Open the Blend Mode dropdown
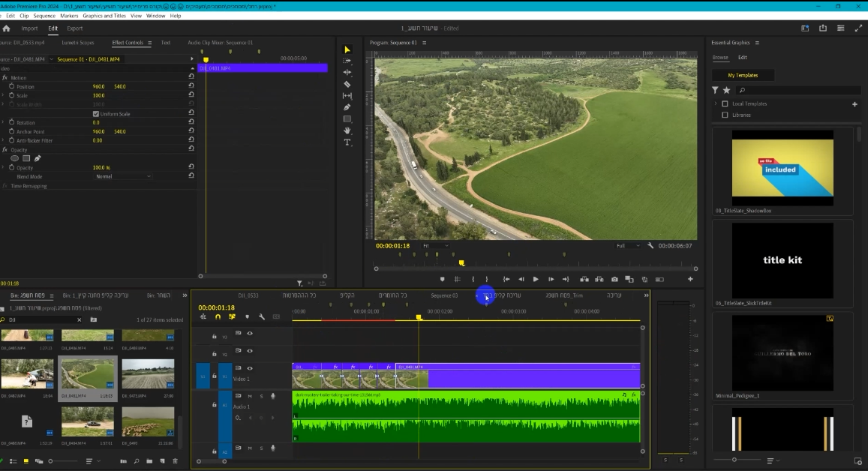 (123, 176)
